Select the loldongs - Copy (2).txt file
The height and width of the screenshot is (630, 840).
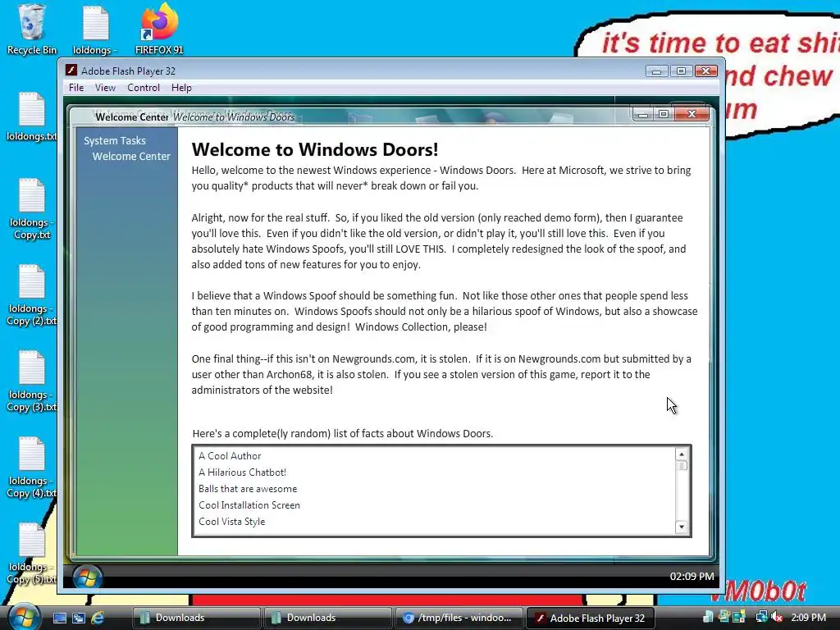(x=32, y=295)
